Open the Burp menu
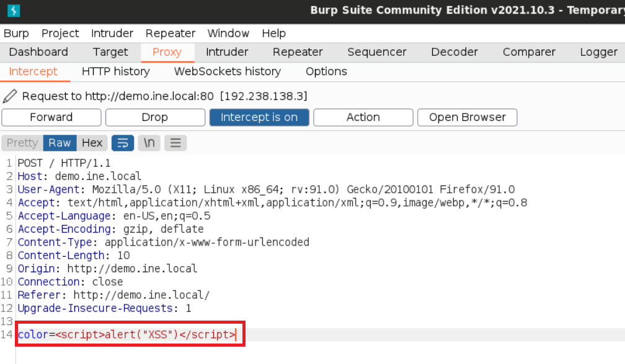This screenshot has width=625, height=364. click(x=16, y=33)
